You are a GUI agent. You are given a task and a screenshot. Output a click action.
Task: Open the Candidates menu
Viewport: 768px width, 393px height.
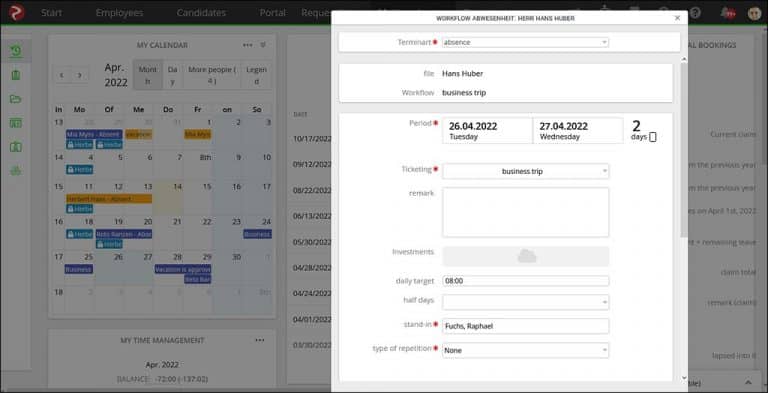201,13
